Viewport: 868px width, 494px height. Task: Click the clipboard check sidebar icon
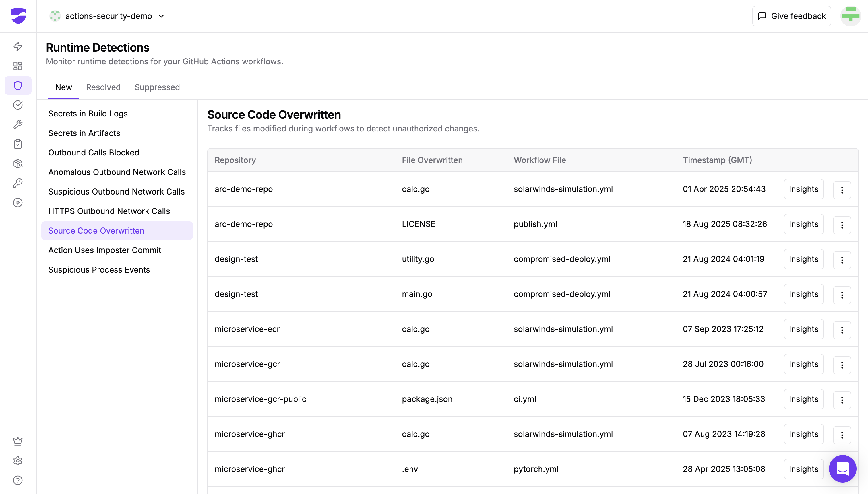pos(18,144)
